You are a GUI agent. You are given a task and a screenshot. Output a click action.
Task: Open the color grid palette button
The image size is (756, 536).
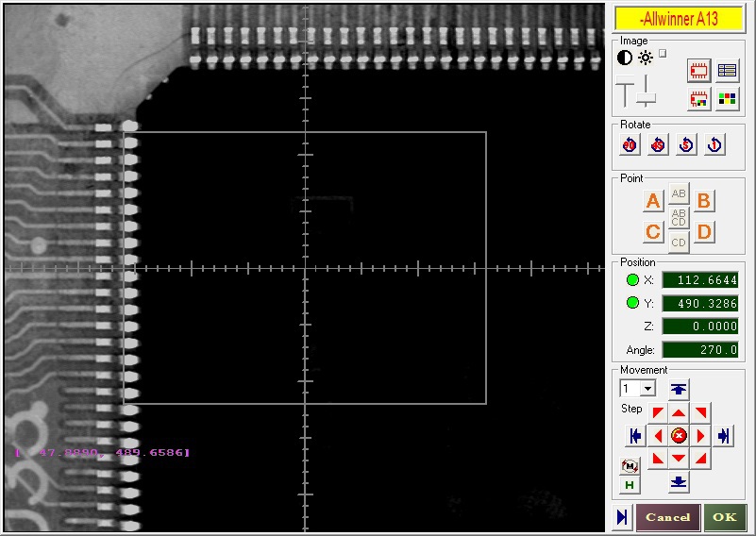(727, 99)
